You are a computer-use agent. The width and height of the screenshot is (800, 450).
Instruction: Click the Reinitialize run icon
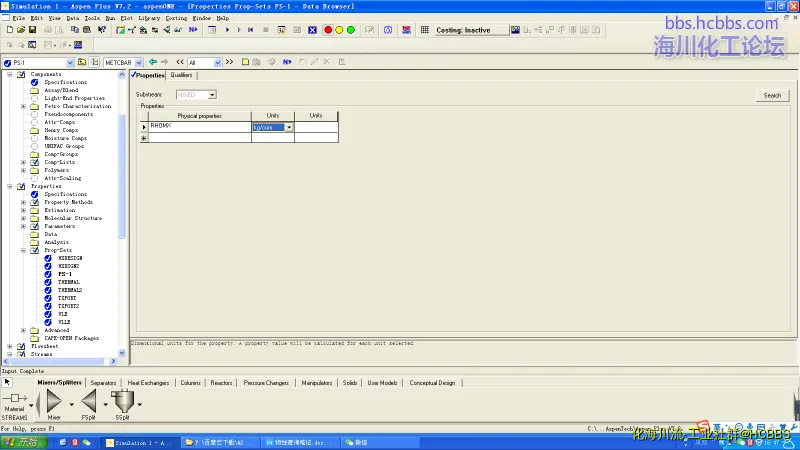click(x=251, y=30)
